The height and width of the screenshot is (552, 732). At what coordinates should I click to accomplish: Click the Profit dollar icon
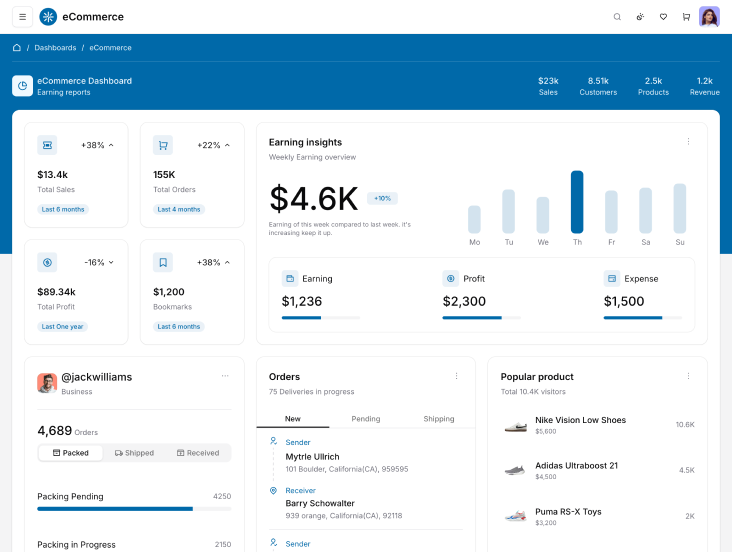(x=450, y=279)
